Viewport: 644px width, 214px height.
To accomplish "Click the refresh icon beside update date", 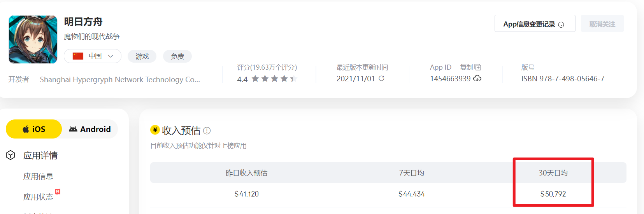I will point(381,78).
